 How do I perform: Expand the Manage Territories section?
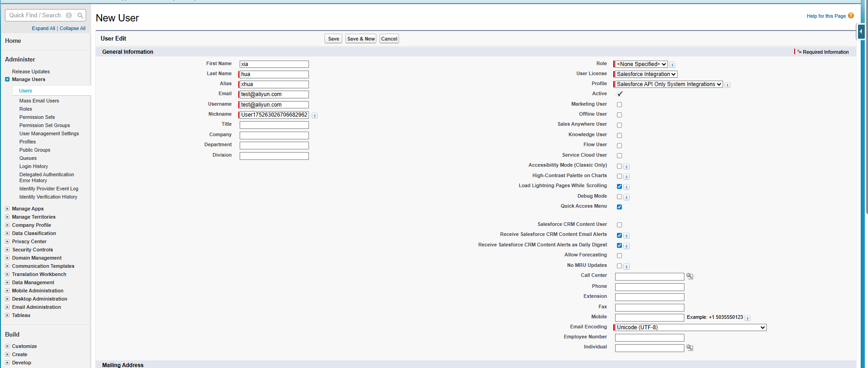click(x=7, y=217)
